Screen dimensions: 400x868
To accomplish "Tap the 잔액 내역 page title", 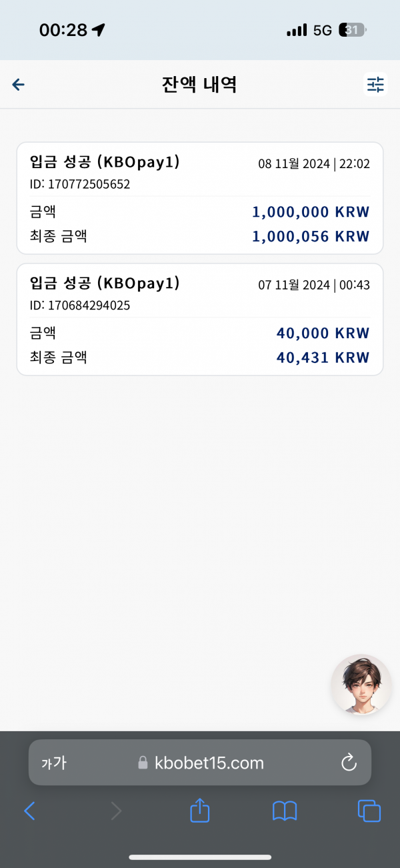I will point(199,85).
